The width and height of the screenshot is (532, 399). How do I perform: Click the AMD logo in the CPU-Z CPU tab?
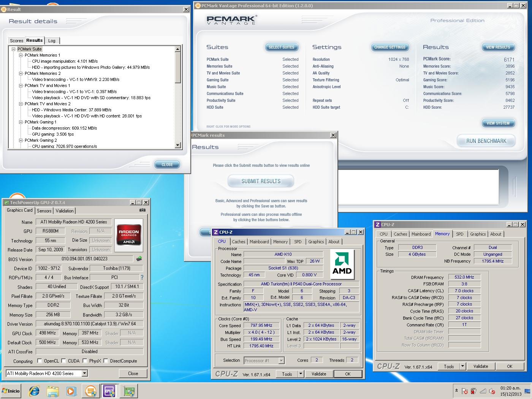tap(342, 264)
